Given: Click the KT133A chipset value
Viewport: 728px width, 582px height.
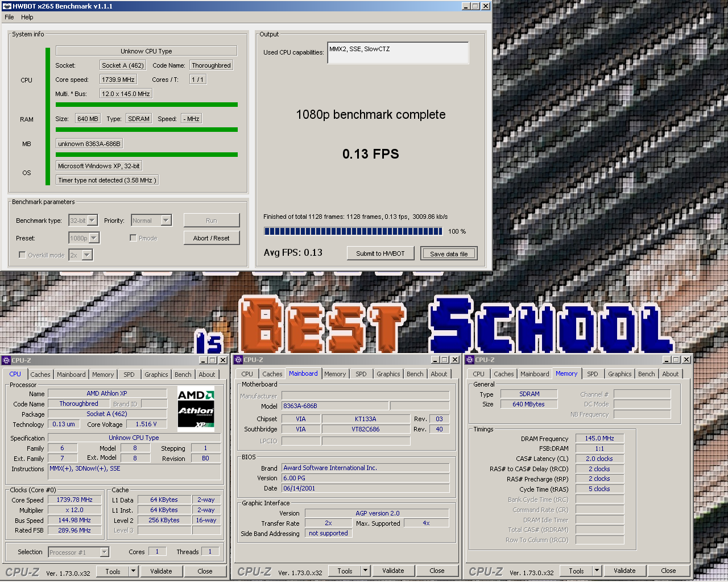Looking at the screenshot, I should click(x=366, y=419).
